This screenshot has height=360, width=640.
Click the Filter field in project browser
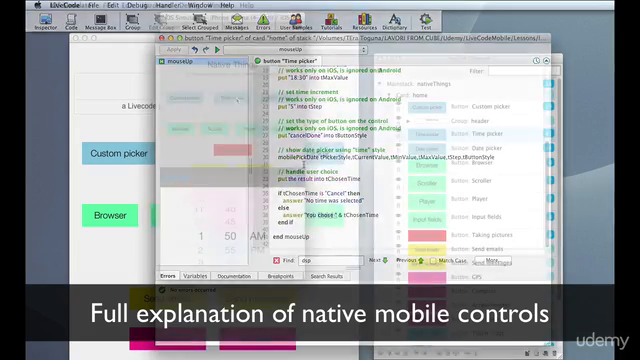523,71
